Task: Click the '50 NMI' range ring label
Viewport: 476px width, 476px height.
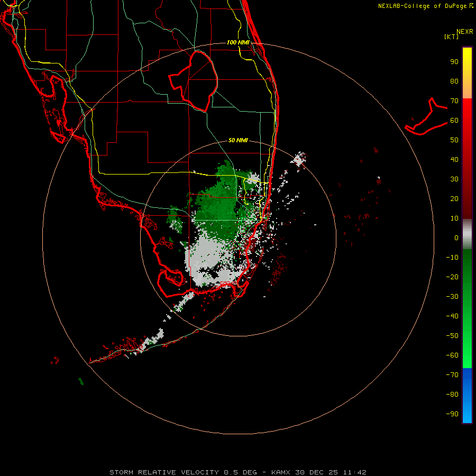Action: point(238,140)
